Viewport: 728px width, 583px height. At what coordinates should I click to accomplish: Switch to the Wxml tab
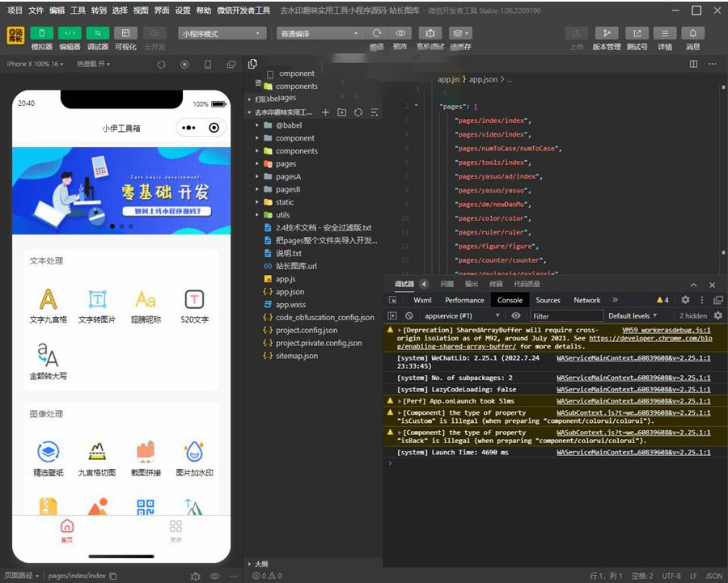pos(422,300)
